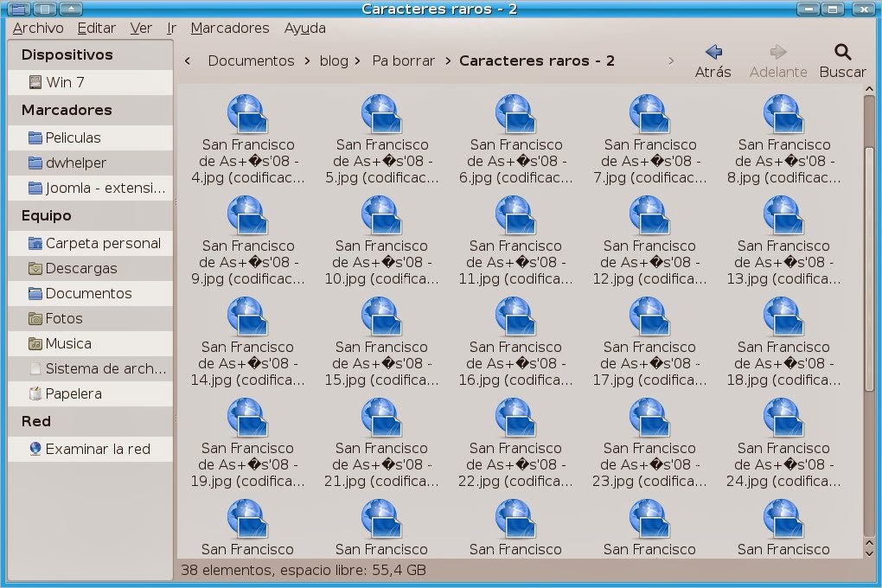Open the Editar menu
This screenshot has height=588, width=882.
pyautogui.click(x=96, y=29)
